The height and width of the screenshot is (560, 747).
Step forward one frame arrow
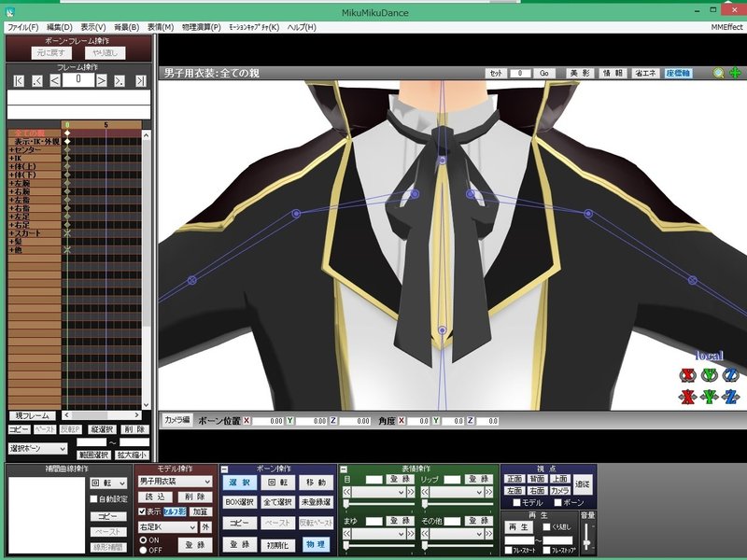102,80
